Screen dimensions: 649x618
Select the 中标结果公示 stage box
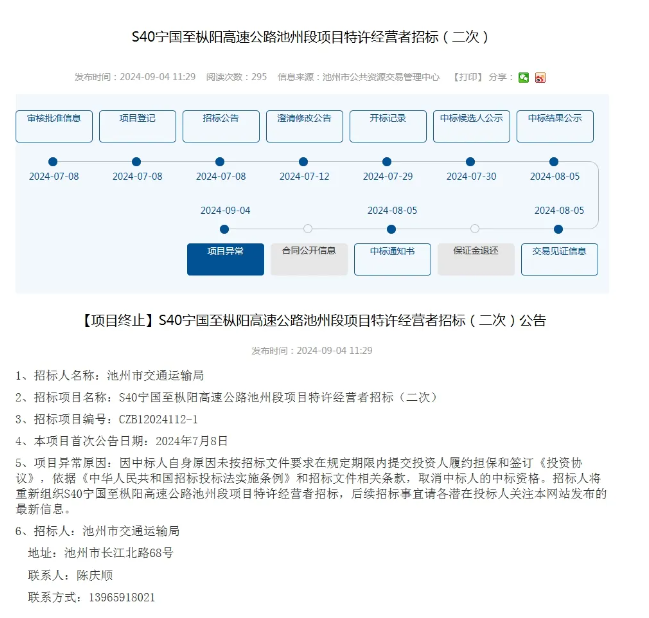(x=554, y=124)
